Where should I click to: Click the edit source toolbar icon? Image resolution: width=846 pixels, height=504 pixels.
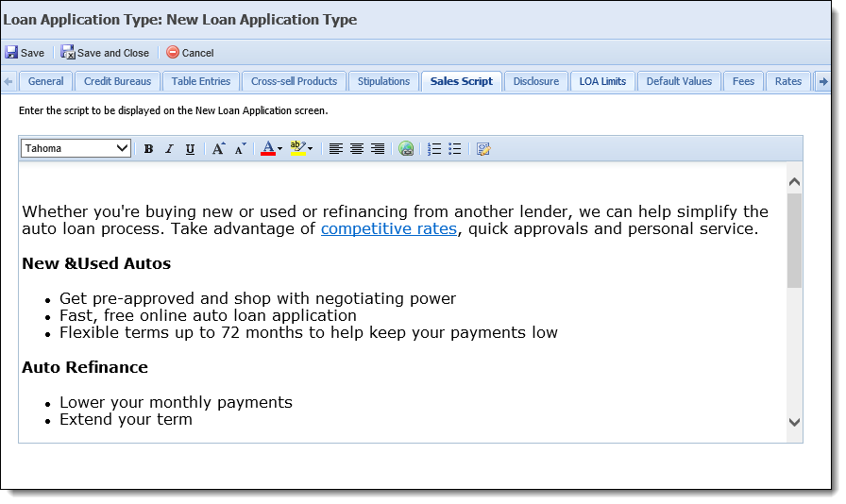(x=483, y=149)
